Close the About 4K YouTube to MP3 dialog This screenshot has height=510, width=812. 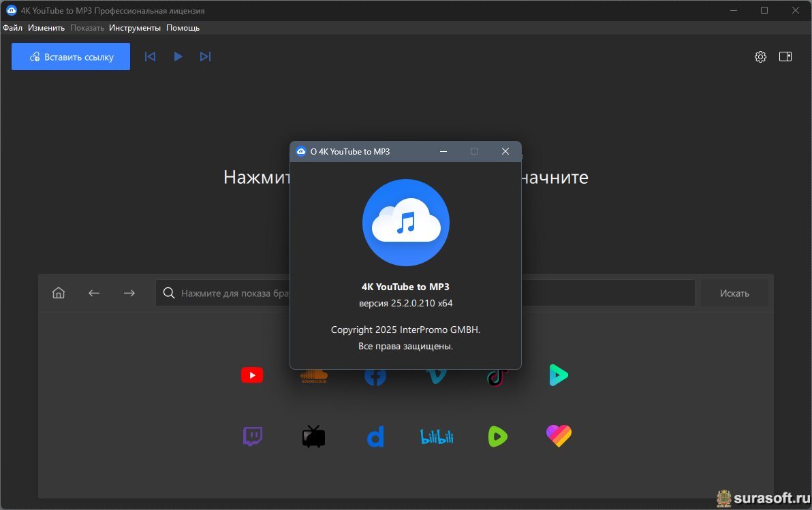click(x=505, y=151)
